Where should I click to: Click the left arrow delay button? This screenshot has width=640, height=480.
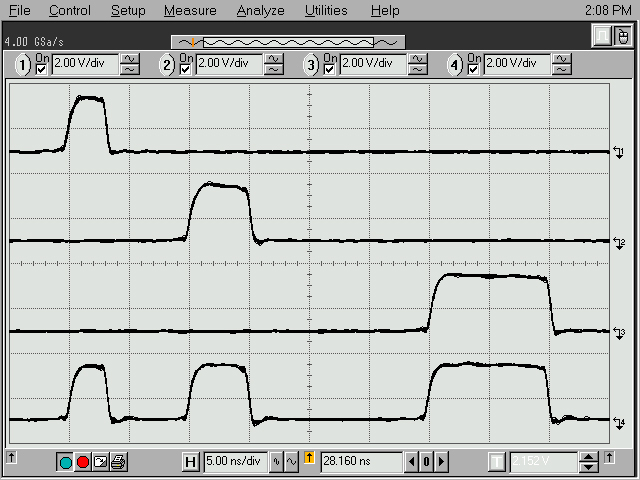[411, 461]
